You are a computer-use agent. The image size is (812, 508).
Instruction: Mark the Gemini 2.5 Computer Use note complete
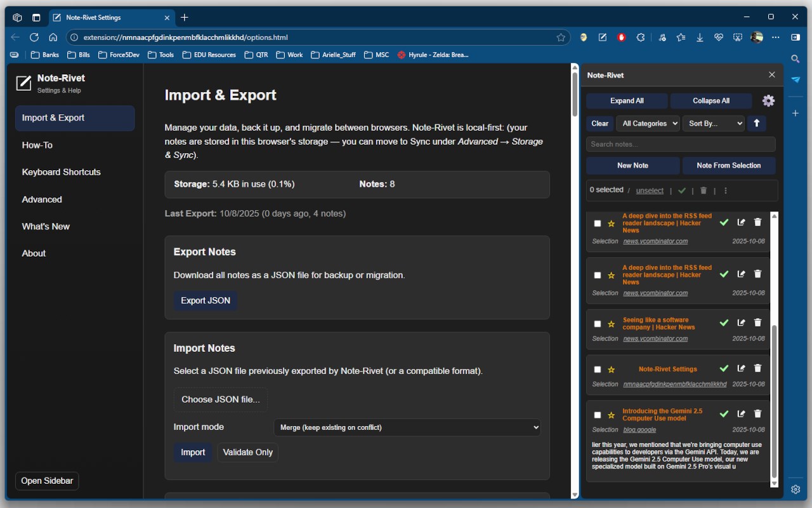724,414
